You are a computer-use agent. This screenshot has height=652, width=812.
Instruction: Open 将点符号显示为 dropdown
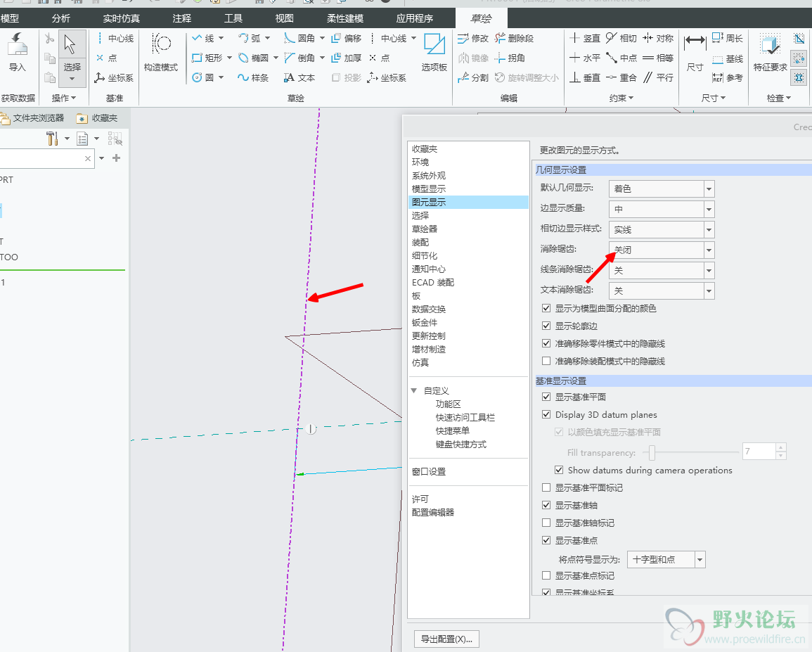pyautogui.click(x=666, y=560)
